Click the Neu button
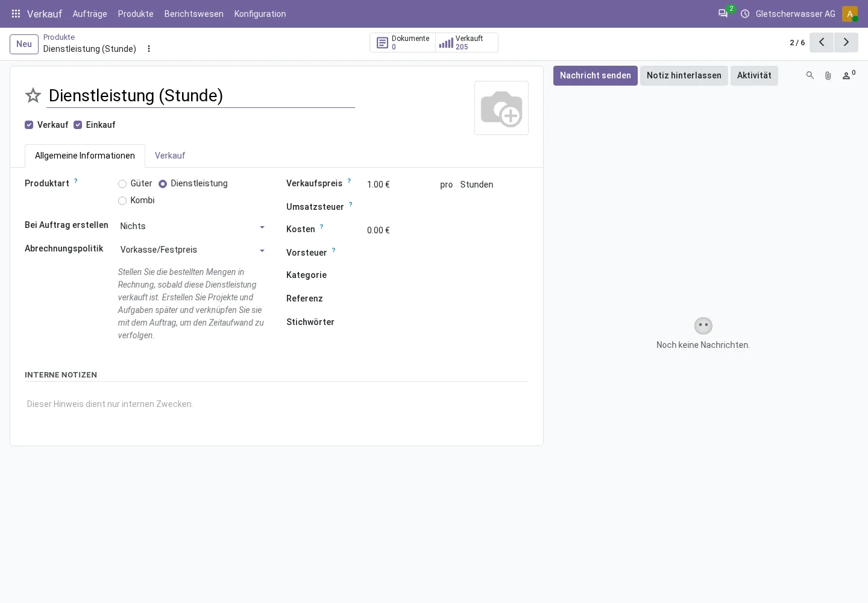 24,44
